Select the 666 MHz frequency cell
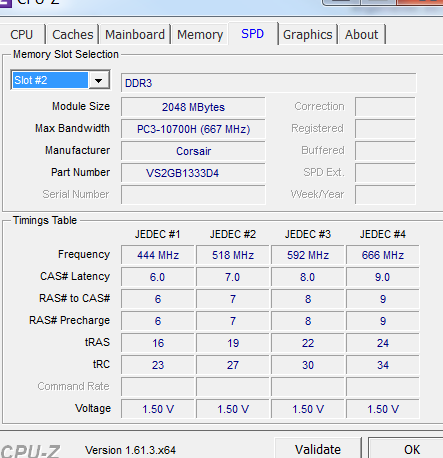Image resolution: width=443 pixels, height=458 pixels. pyautogui.click(x=383, y=255)
